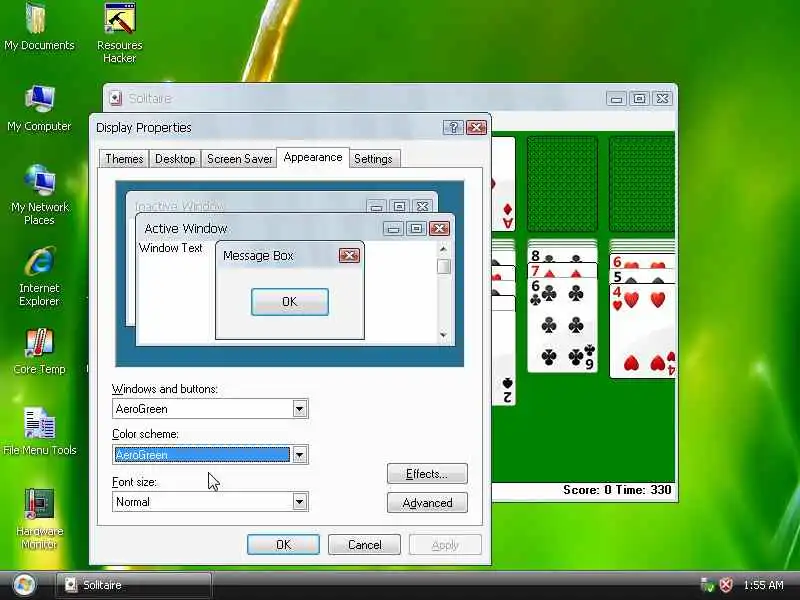800x600 pixels.
Task: Click the Ace of diamonds card in Solitaire
Action: pyautogui.click(x=503, y=184)
